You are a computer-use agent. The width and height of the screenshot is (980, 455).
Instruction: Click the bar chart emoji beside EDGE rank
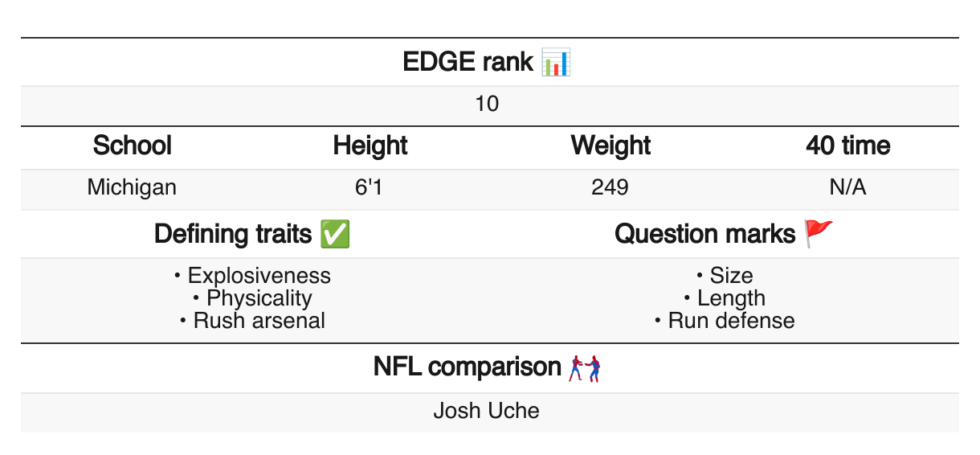pyautogui.click(x=556, y=62)
